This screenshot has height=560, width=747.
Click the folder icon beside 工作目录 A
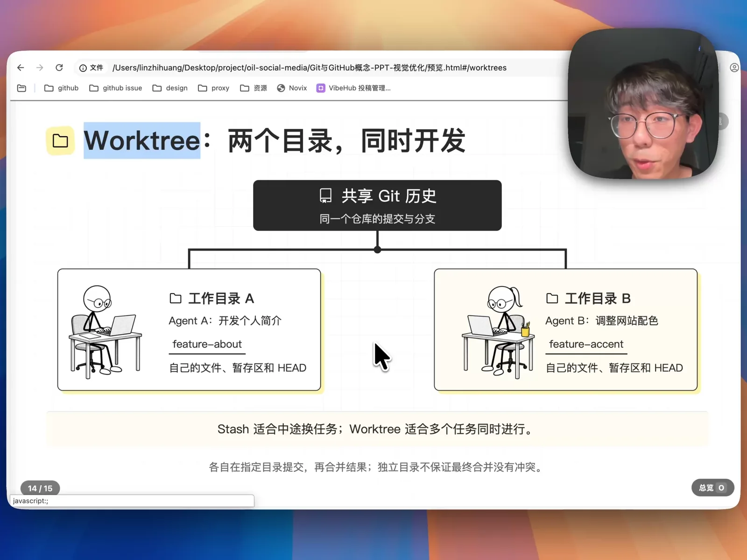pos(176,298)
